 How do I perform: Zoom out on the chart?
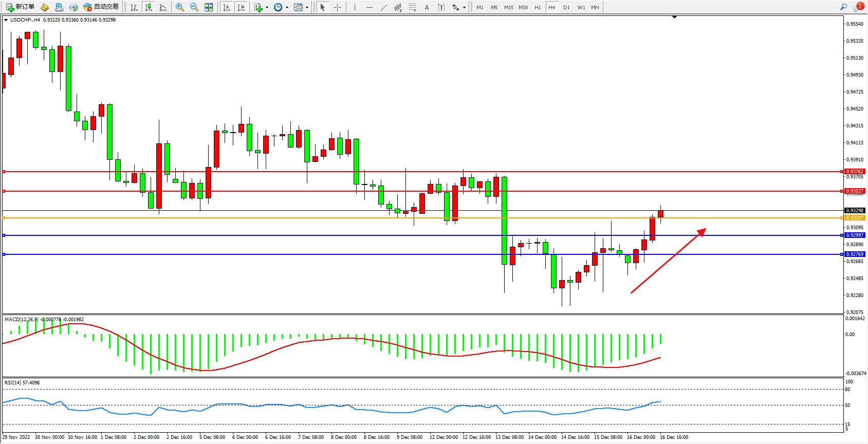[194, 7]
